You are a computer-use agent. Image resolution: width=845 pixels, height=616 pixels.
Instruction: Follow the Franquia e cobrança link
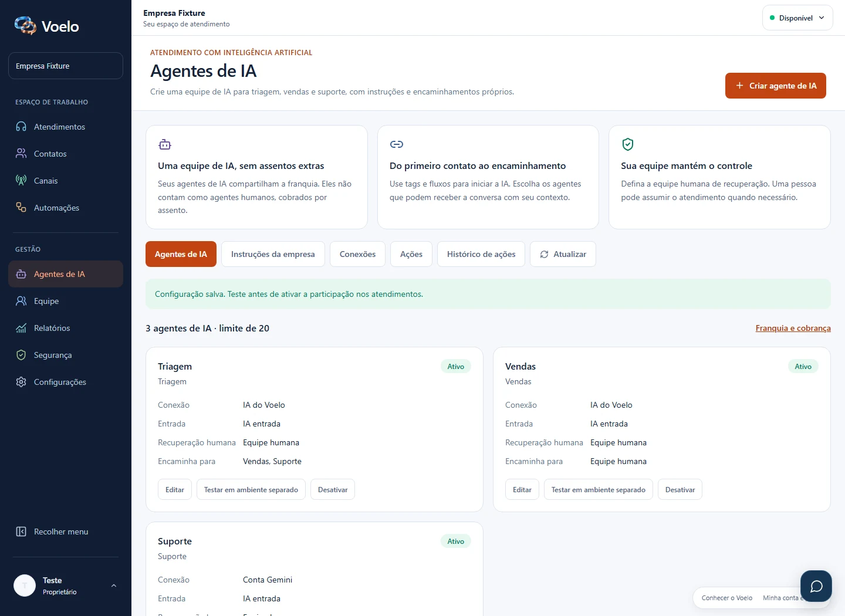(x=793, y=328)
